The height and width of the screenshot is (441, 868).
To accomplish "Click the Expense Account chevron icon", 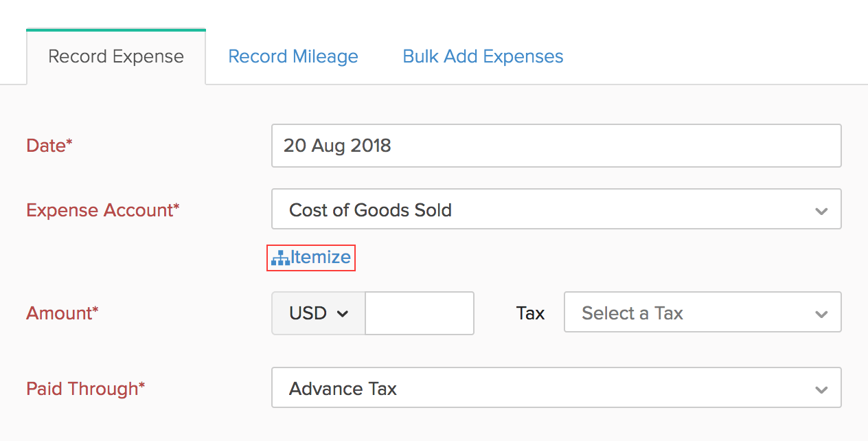I will pos(821,210).
